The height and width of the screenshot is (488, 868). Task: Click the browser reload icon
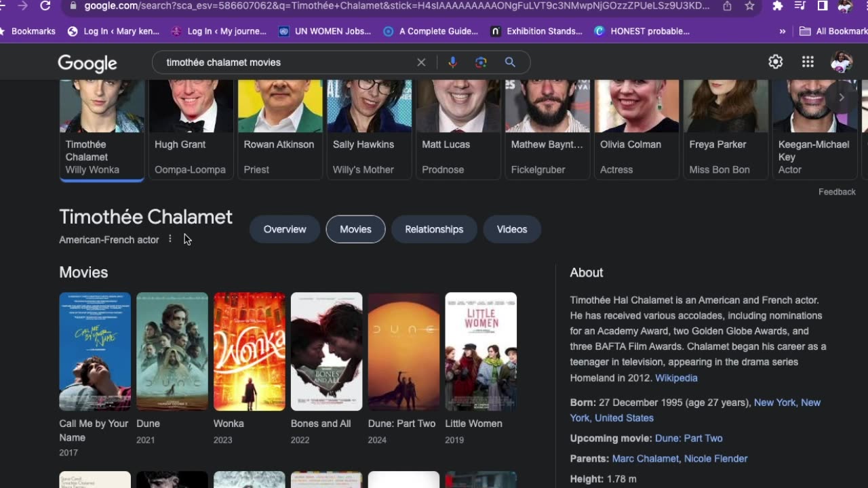[45, 5]
